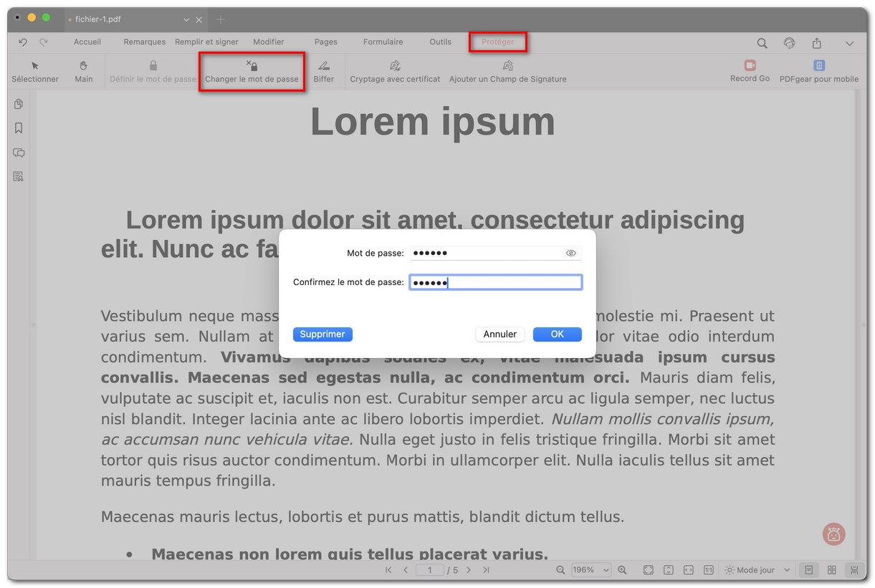Open the bookmarks panel
Viewport: 875px width, 588px height.
coord(19,128)
